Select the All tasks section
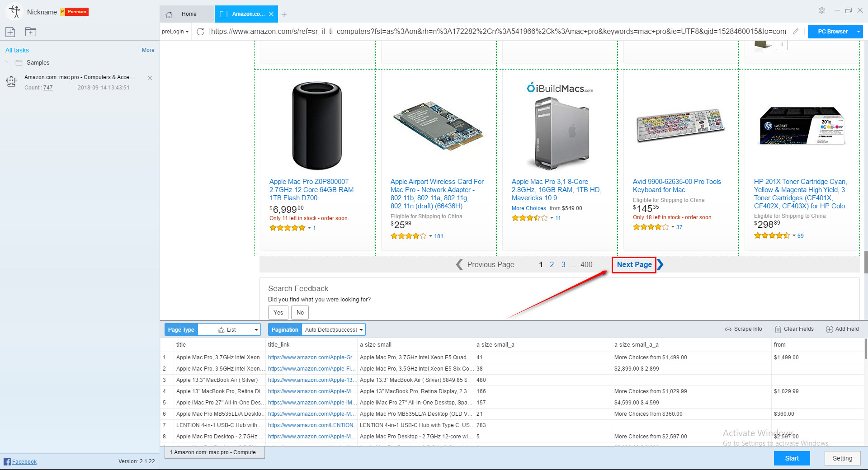Image resolution: width=868 pixels, height=470 pixels. (17, 50)
